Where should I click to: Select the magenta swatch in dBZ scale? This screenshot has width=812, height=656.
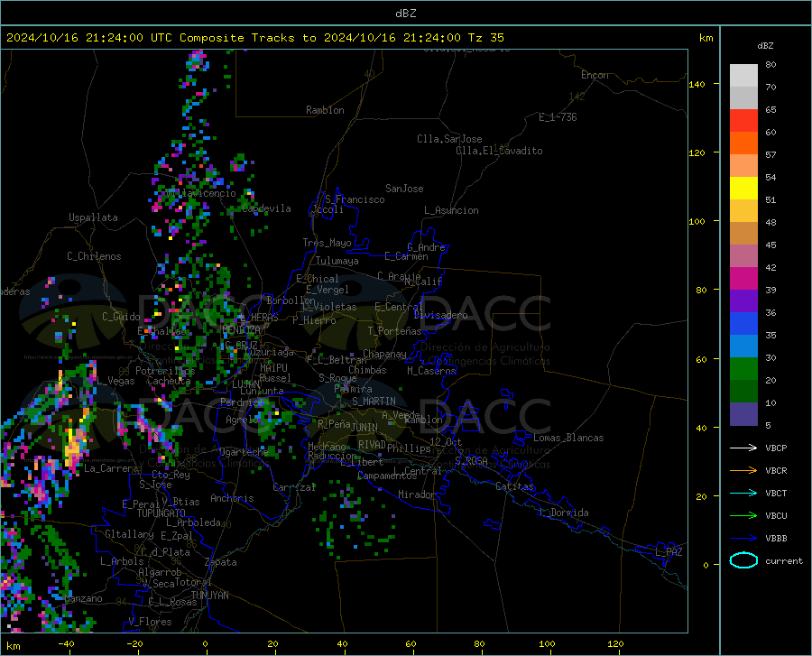click(x=743, y=278)
